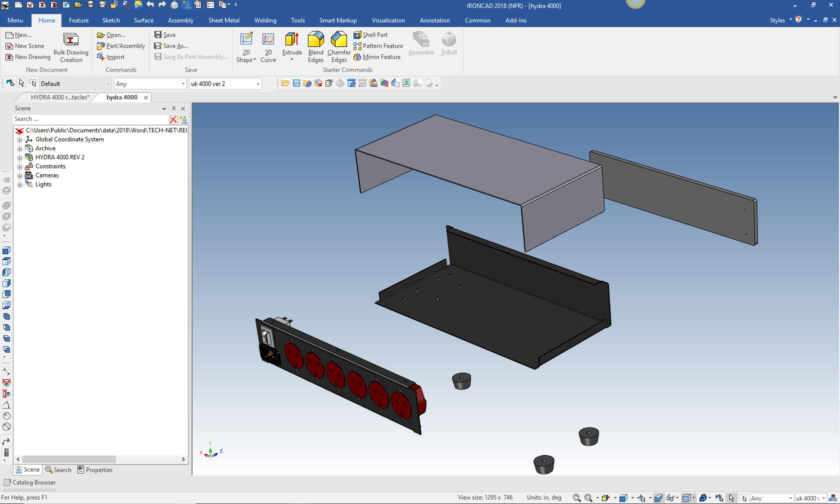Open the Default configuration dropdown
Viewport: 840px width, 504px height.
point(108,84)
